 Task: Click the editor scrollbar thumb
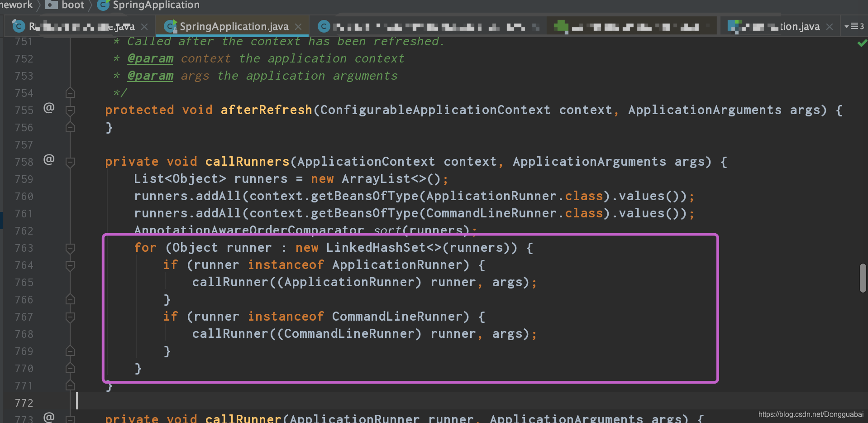coord(862,279)
